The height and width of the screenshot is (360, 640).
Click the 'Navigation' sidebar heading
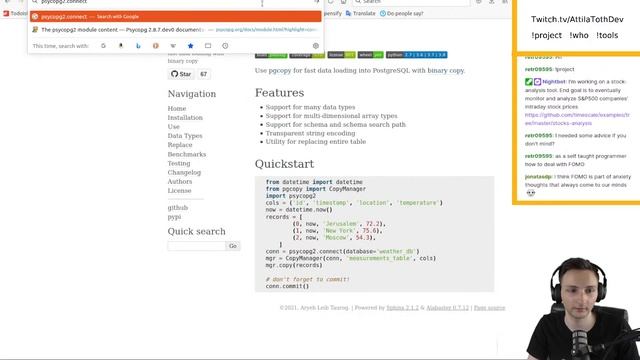192,94
